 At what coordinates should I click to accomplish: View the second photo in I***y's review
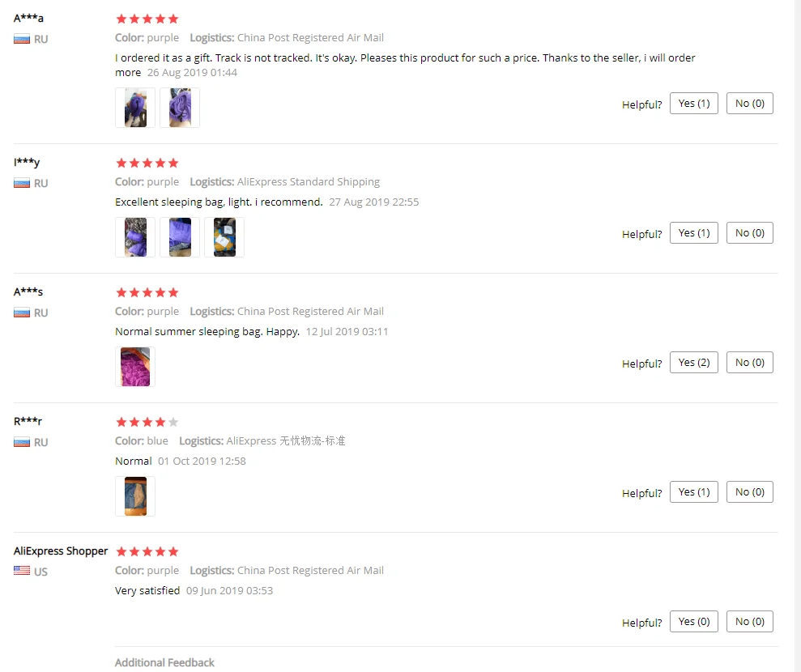[180, 237]
